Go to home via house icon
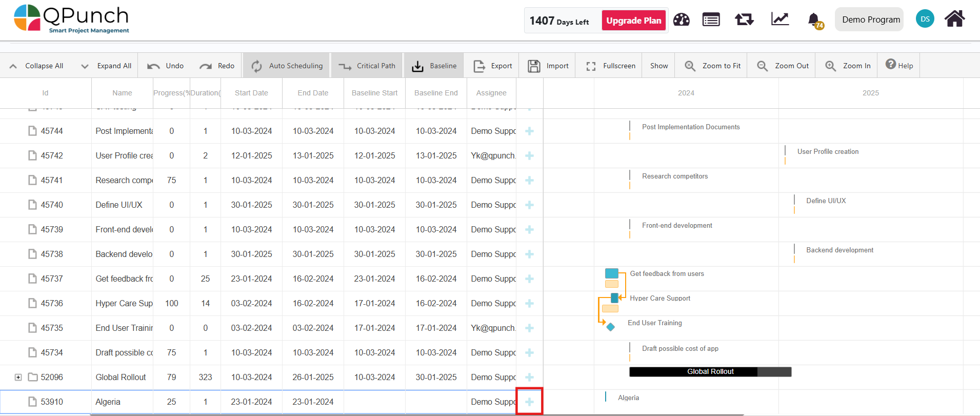Screen dimensions: 980x416 [954, 19]
